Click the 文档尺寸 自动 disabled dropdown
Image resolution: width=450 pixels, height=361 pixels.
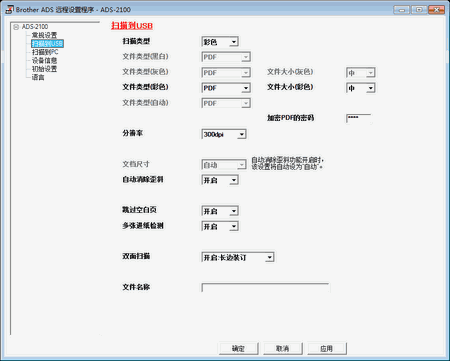coord(224,165)
